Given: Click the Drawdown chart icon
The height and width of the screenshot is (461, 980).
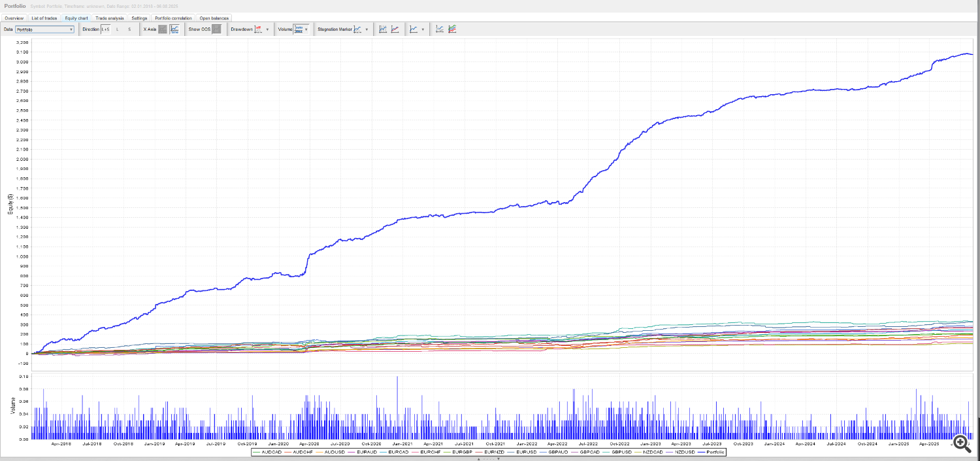Looking at the screenshot, I should pos(258,29).
